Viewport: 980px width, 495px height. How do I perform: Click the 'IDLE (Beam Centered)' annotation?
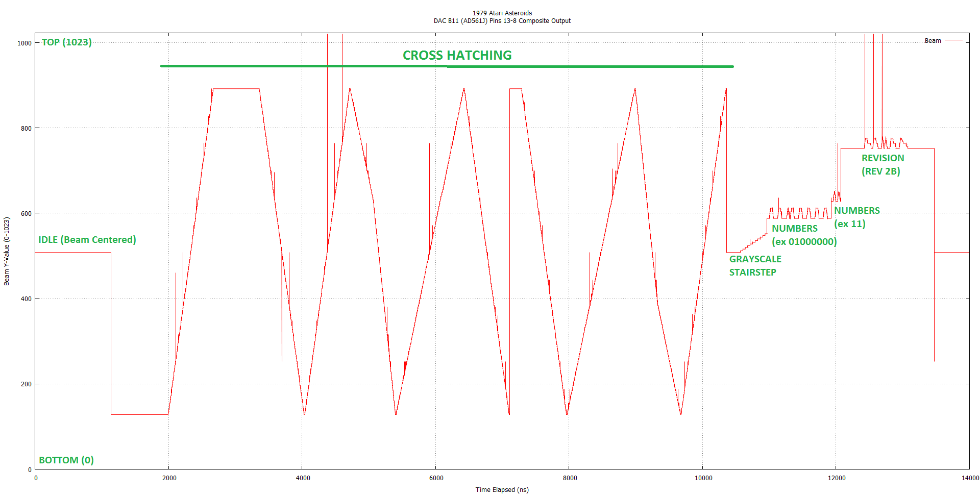pos(87,240)
